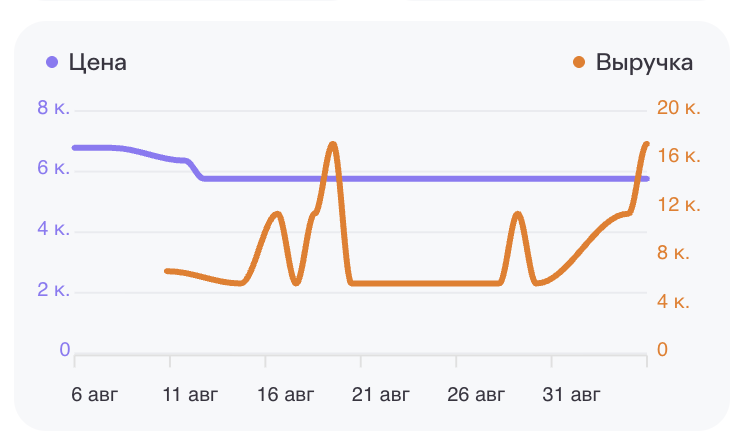Select the 11 авг date label
Screen dimensions: 748x446
[x=190, y=394]
